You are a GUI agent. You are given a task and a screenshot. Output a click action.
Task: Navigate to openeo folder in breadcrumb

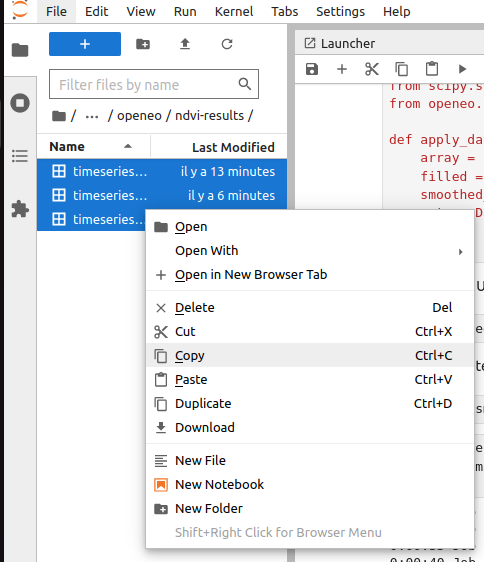point(139,116)
